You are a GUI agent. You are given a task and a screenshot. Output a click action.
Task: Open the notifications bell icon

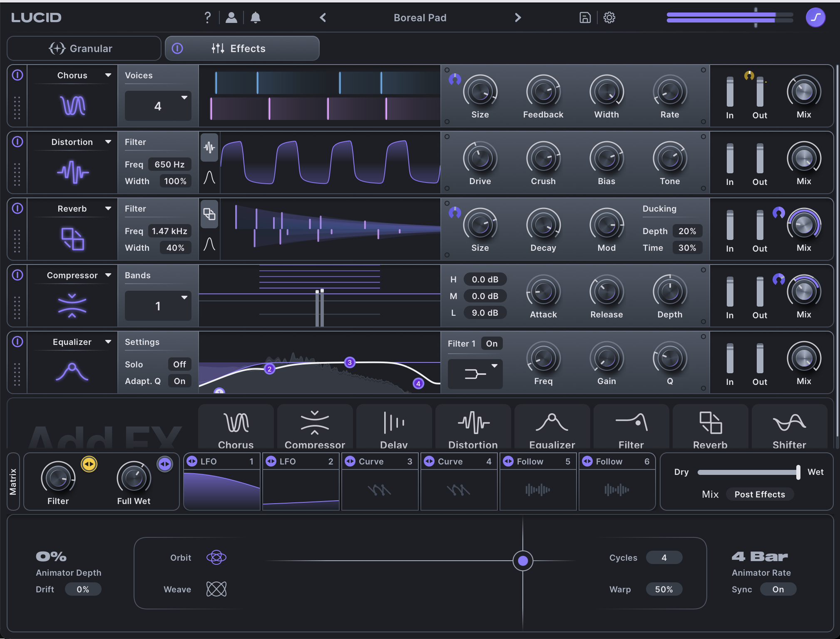(x=256, y=17)
